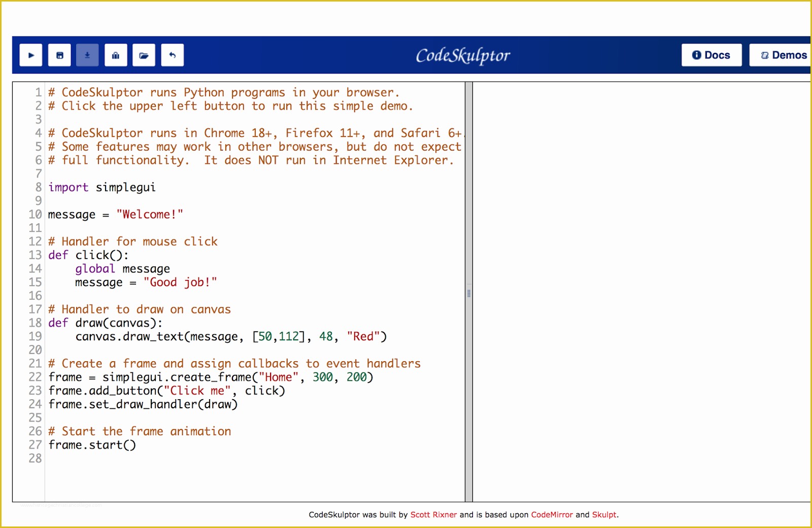Click the CodeSkulptor logo title
Image resolution: width=812 pixels, height=528 pixels.
click(x=463, y=56)
